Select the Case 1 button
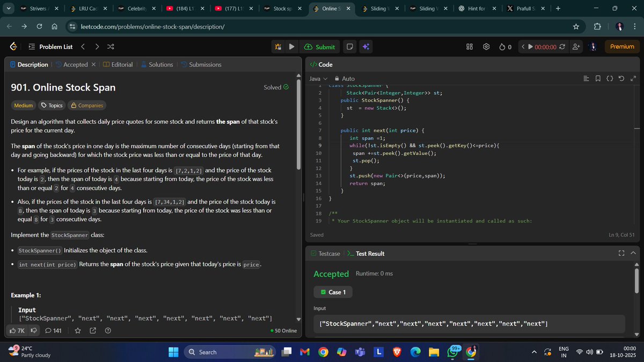This screenshot has width=644, height=362. (333, 292)
